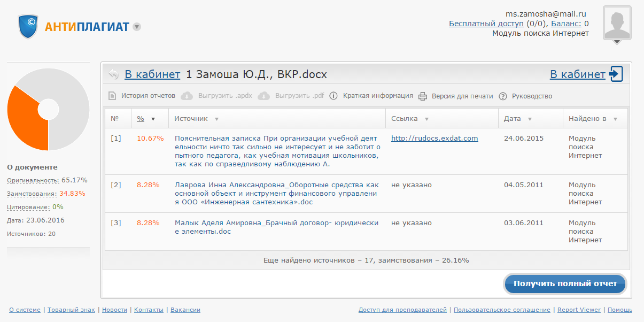Open the Бесплатный доступ link
The width and height of the screenshot is (644, 322).
tap(486, 24)
